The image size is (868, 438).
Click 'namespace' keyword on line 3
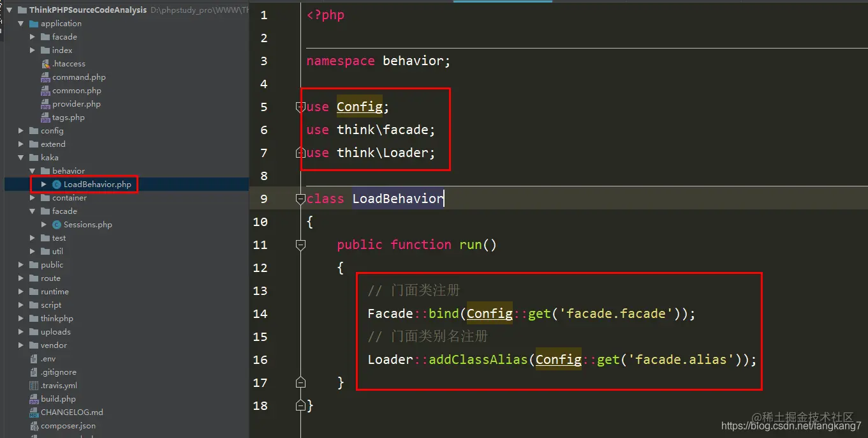click(x=341, y=61)
